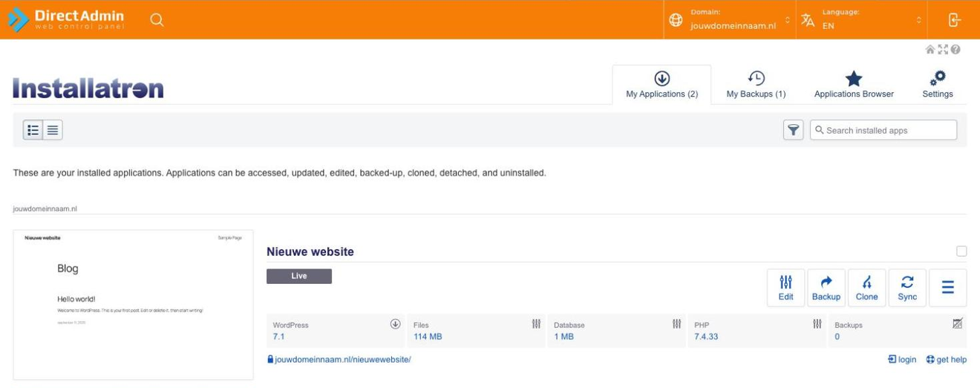Click the filter funnel icon

pos(794,130)
